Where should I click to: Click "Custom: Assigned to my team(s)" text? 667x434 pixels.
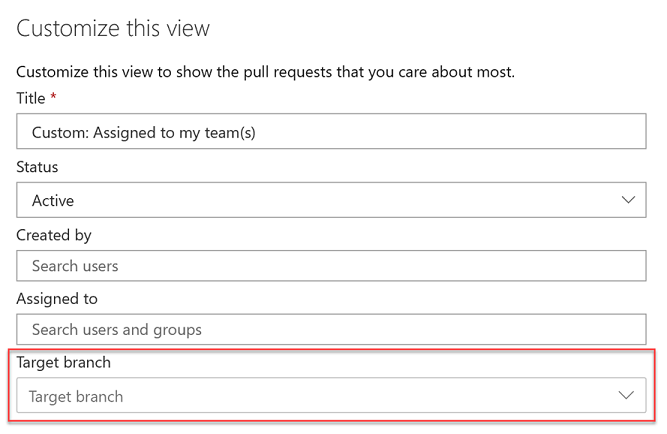[x=144, y=132]
